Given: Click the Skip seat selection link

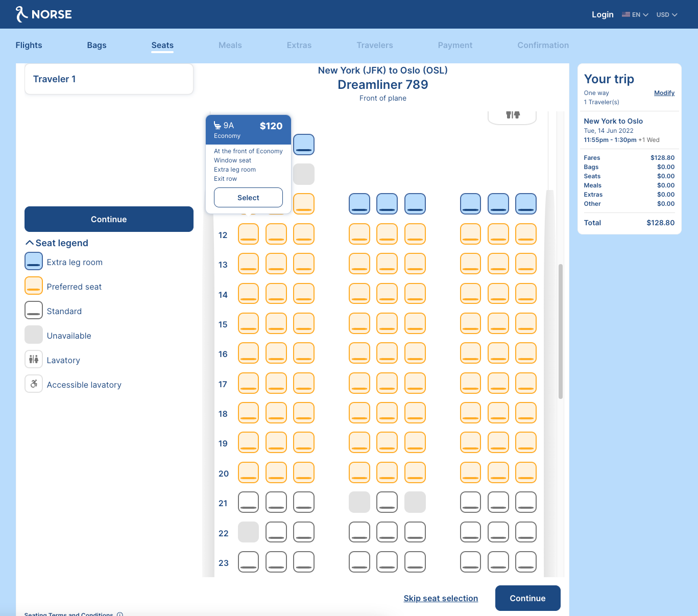Looking at the screenshot, I should (x=441, y=598).
